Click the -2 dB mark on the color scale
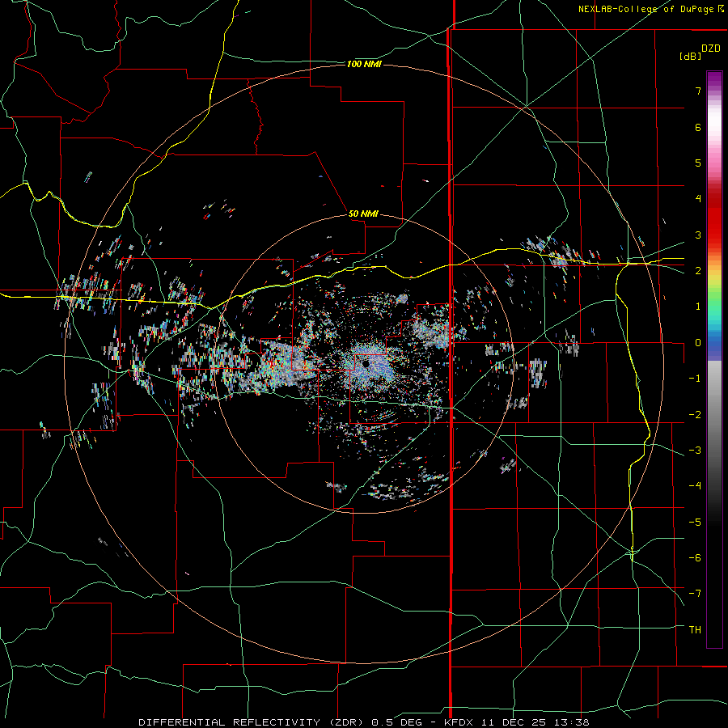 click(695, 414)
